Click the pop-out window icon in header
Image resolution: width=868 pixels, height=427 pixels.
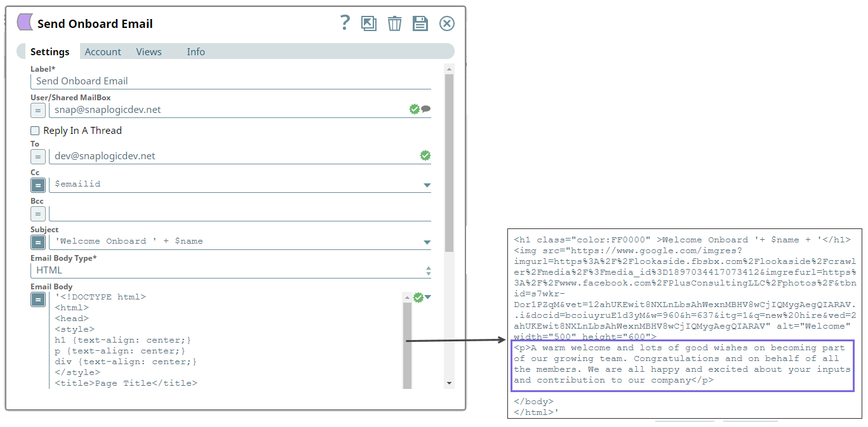pos(369,23)
